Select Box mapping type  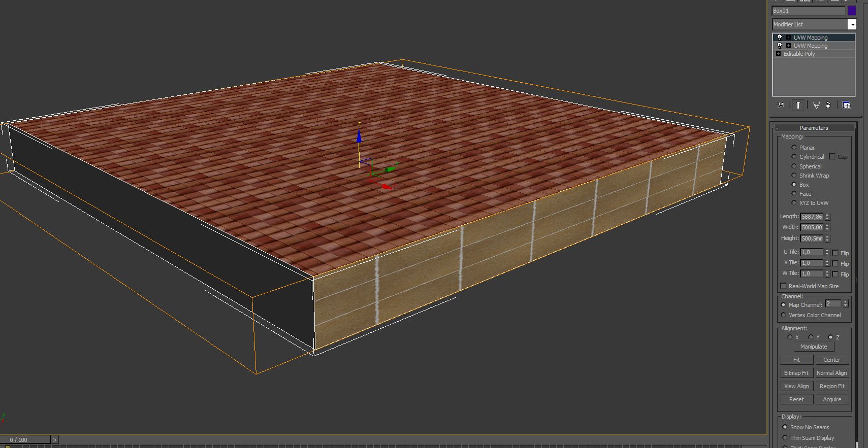pyautogui.click(x=794, y=185)
